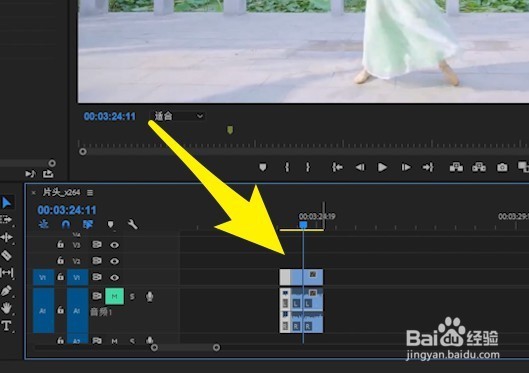Select the Type tool
529x373 pixels.
click(x=6, y=326)
